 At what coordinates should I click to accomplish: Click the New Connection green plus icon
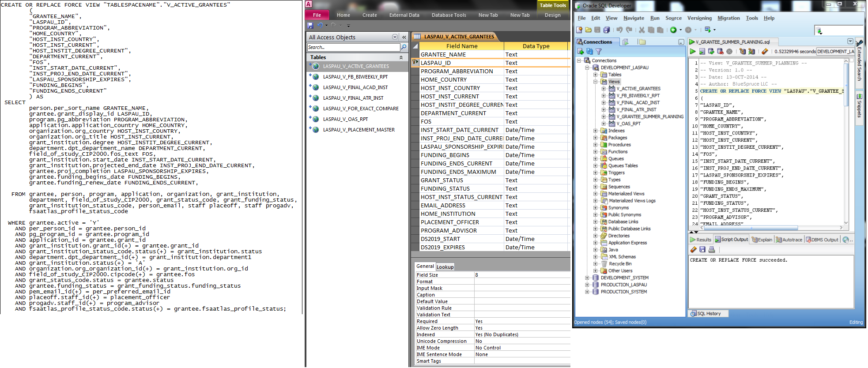pyautogui.click(x=581, y=52)
